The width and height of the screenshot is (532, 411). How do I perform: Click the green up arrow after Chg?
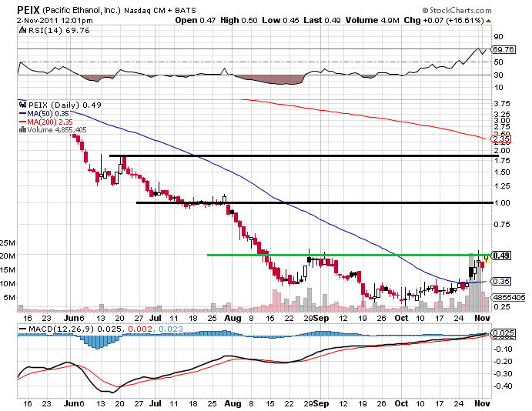488,21
